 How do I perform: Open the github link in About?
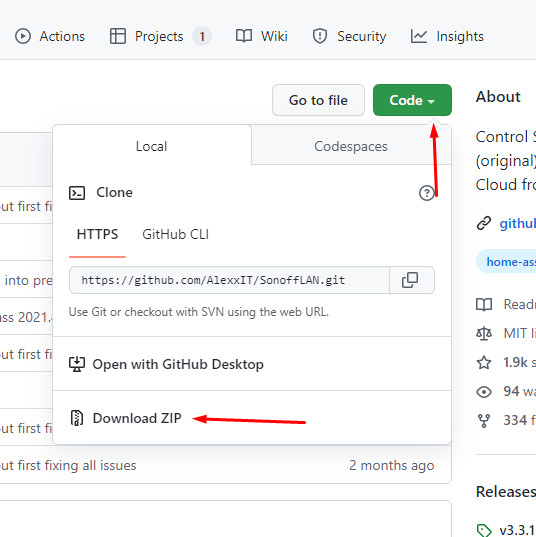518,223
